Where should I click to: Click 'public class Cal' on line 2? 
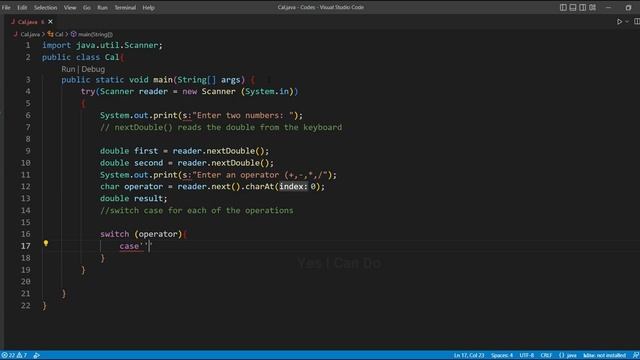point(81,57)
